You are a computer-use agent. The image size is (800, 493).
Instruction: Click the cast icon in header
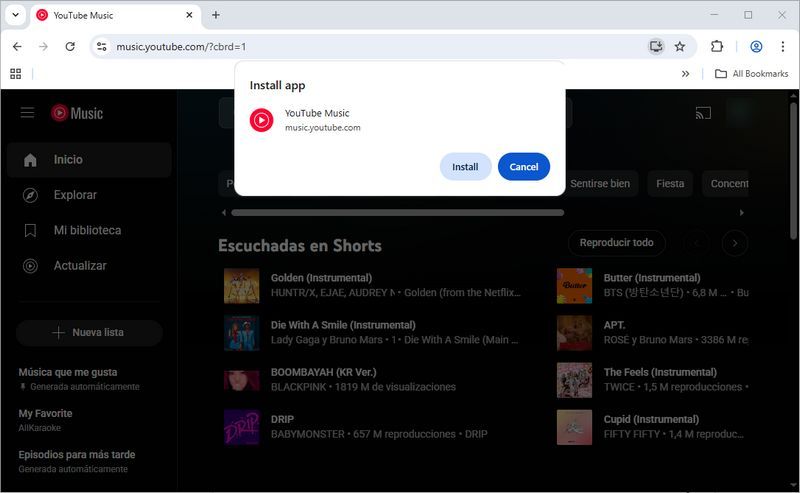703,113
